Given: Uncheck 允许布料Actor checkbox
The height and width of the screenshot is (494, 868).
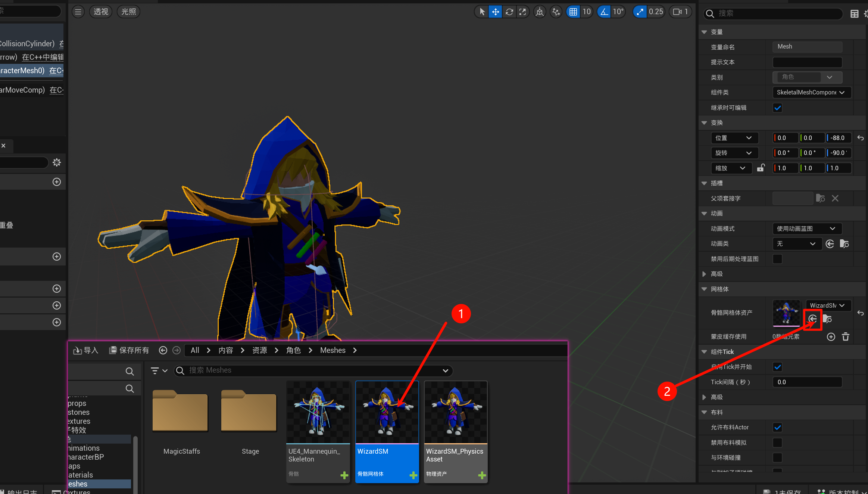Looking at the screenshot, I should 778,428.
